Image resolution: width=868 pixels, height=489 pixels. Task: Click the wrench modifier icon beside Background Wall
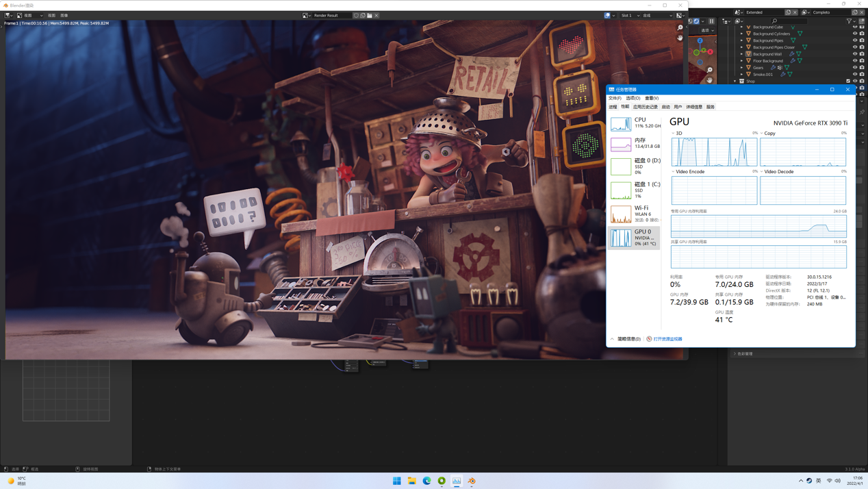click(792, 54)
